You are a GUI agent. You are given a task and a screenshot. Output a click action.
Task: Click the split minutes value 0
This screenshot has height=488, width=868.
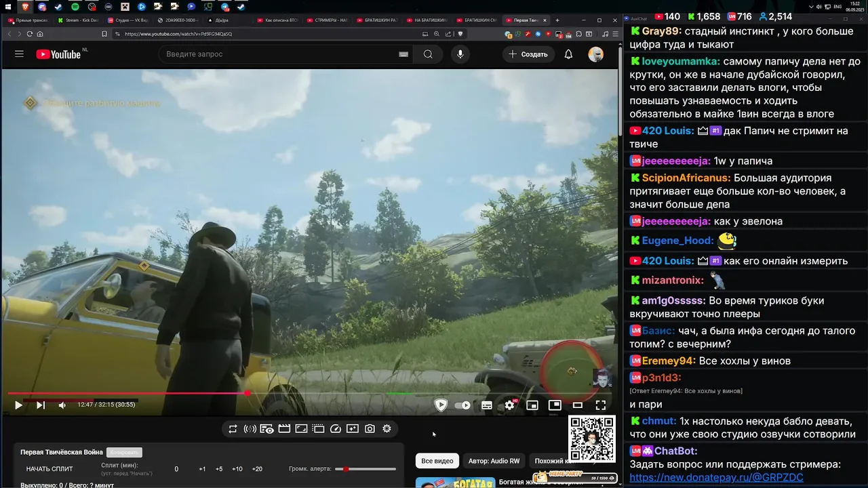pyautogui.click(x=176, y=469)
